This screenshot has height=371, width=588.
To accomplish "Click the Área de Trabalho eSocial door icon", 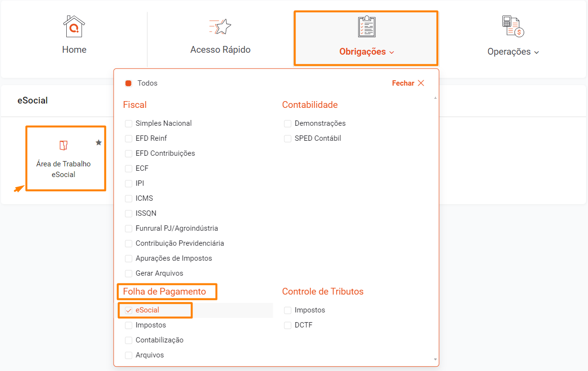I will pos(63,146).
